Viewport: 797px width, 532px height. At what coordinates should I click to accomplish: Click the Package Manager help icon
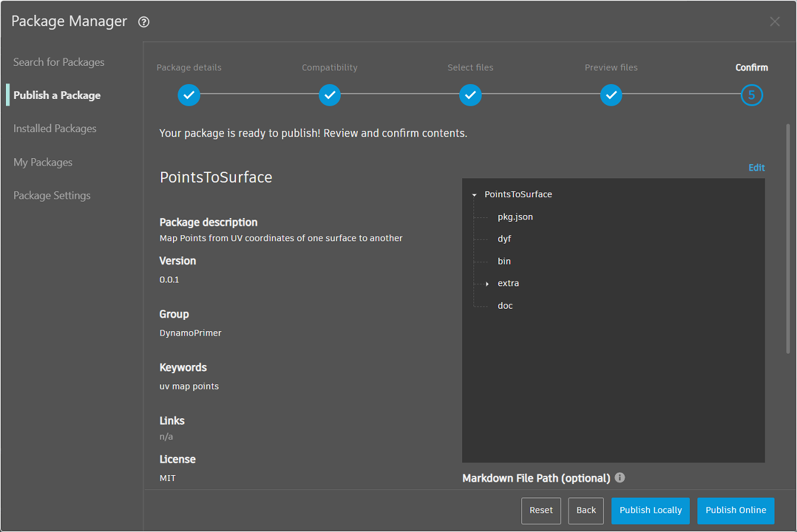(x=144, y=22)
